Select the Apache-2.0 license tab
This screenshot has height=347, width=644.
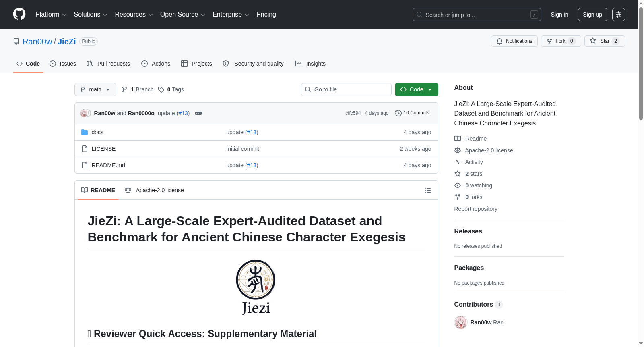(154, 190)
